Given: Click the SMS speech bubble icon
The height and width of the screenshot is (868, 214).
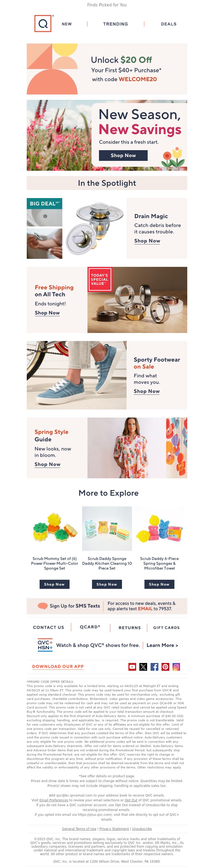Looking at the screenshot, I should point(43,606).
